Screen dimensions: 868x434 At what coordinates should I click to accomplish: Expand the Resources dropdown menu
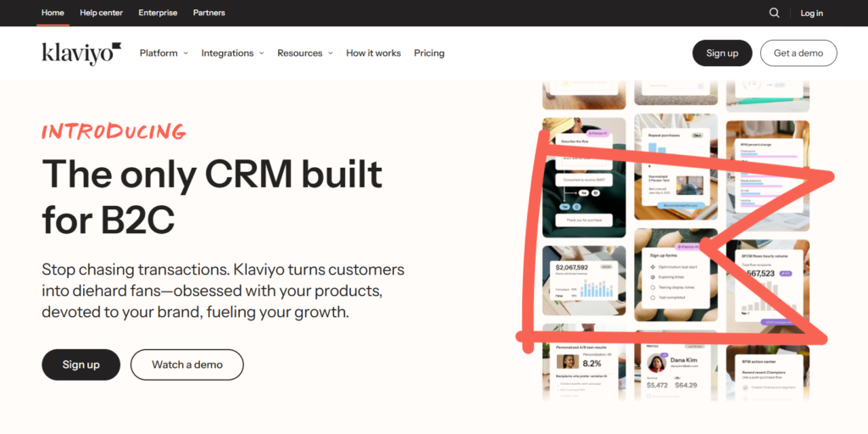coord(305,53)
